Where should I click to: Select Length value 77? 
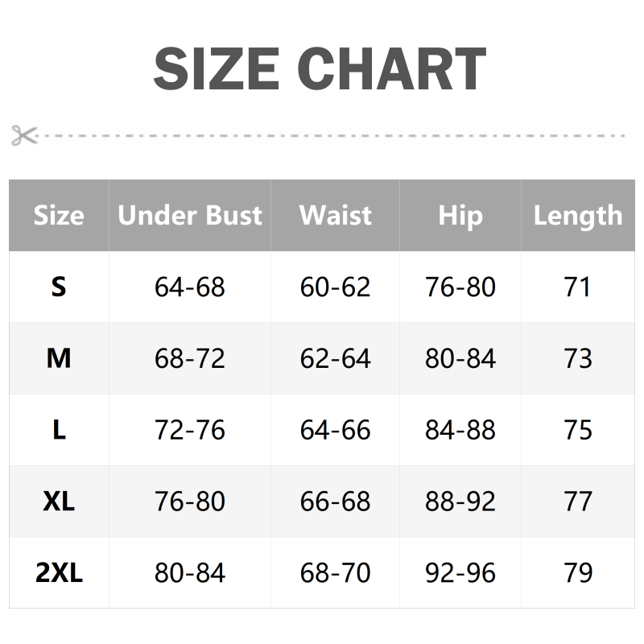(x=578, y=502)
